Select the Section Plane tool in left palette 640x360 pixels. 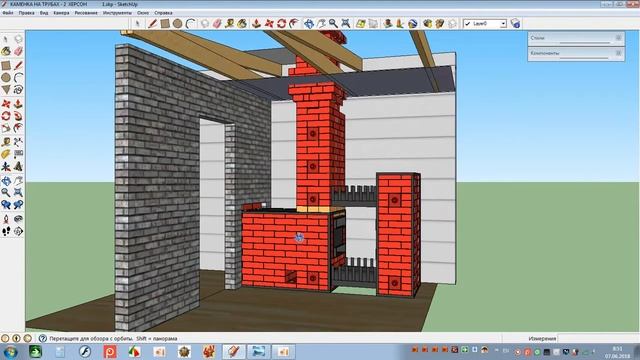(18, 231)
